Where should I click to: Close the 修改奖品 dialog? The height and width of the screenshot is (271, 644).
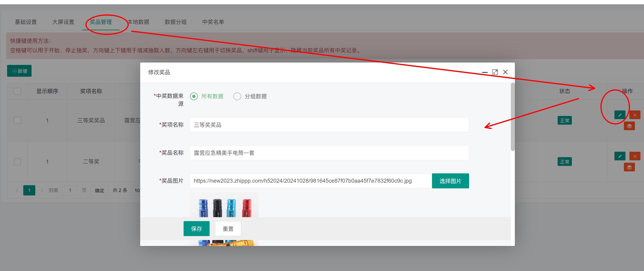[505, 72]
